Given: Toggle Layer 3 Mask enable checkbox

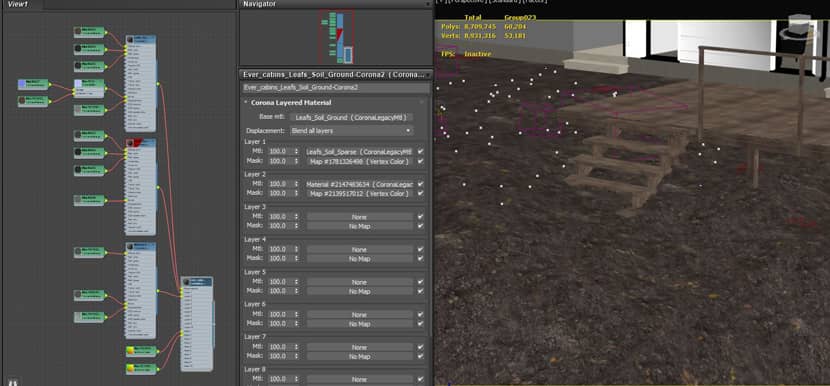Looking at the screenshot, I should [x=420, y=226].
